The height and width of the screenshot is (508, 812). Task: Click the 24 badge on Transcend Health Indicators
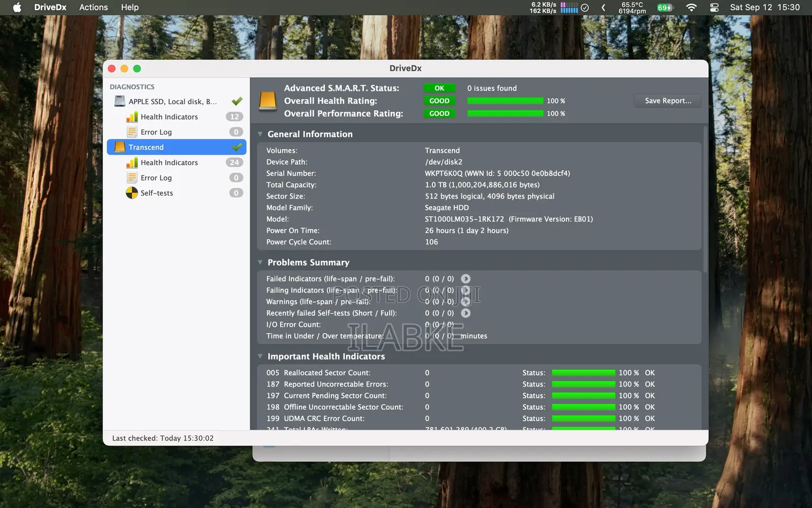point(234,163)
